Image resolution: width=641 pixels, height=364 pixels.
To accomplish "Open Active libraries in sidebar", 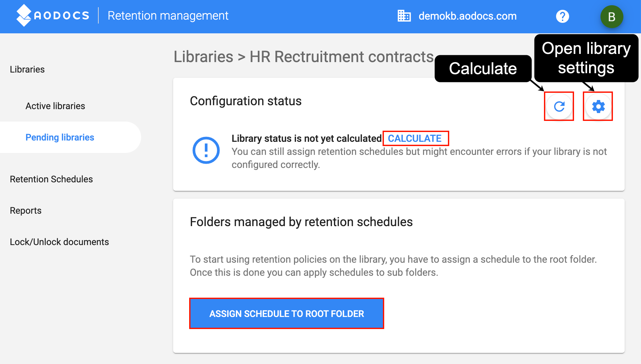I will click(55, 106).
